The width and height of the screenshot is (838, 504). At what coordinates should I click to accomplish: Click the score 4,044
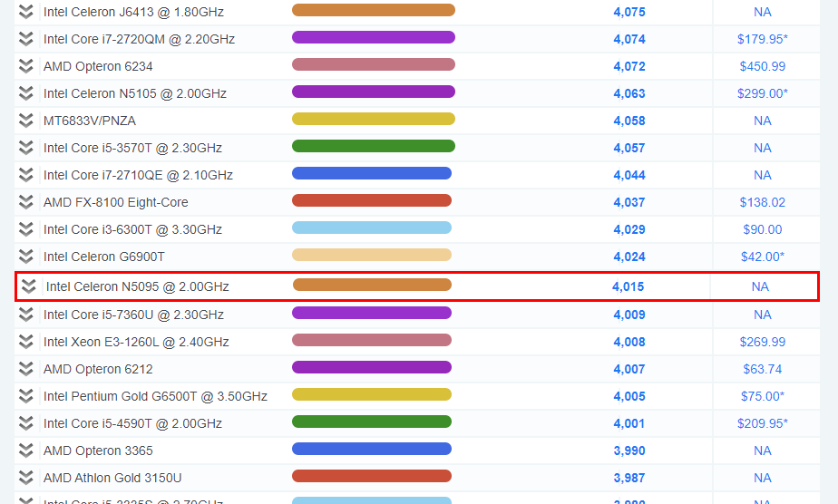click(629, 175)
